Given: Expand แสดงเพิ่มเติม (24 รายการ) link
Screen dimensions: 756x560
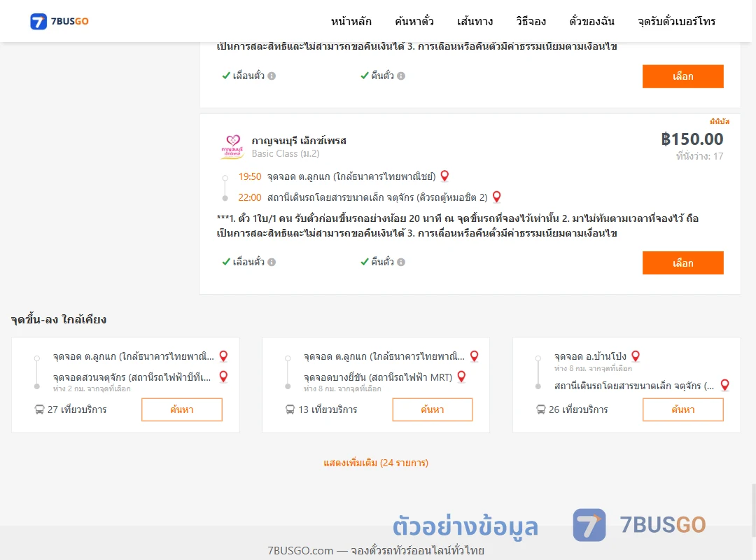Looking at the screenshot, I should pos(376,463).
